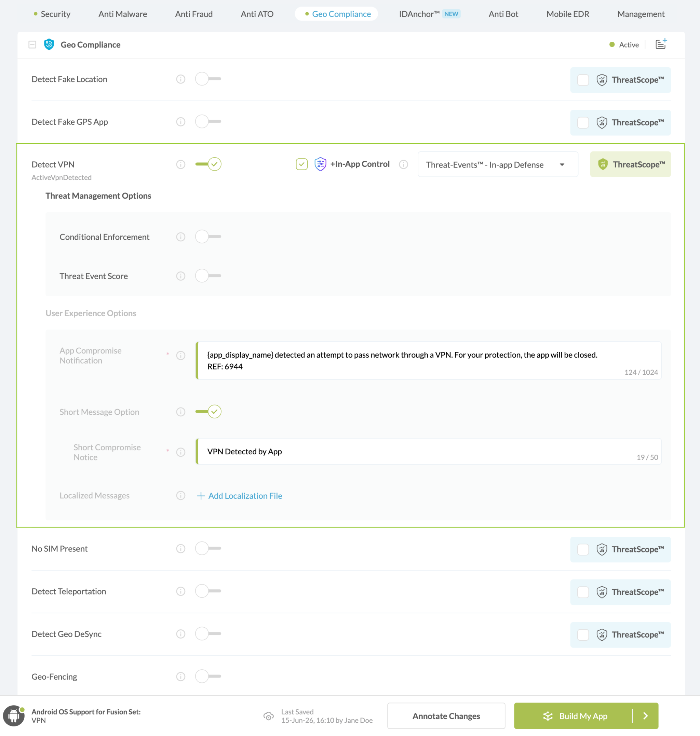Viewport: 700px width, 736px height.
Task: Show info for Detect Fake GPS App
Action: pos(180,122)
